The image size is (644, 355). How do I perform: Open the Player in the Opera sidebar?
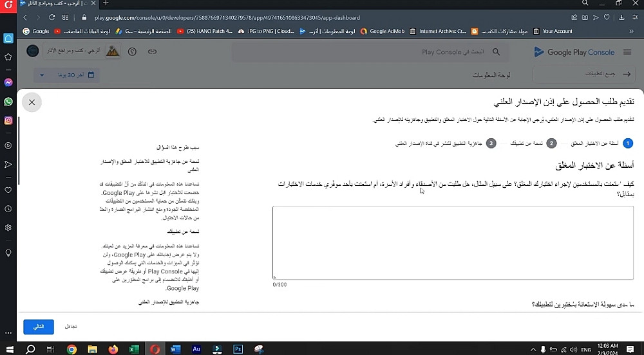click(x=8, y=145)
